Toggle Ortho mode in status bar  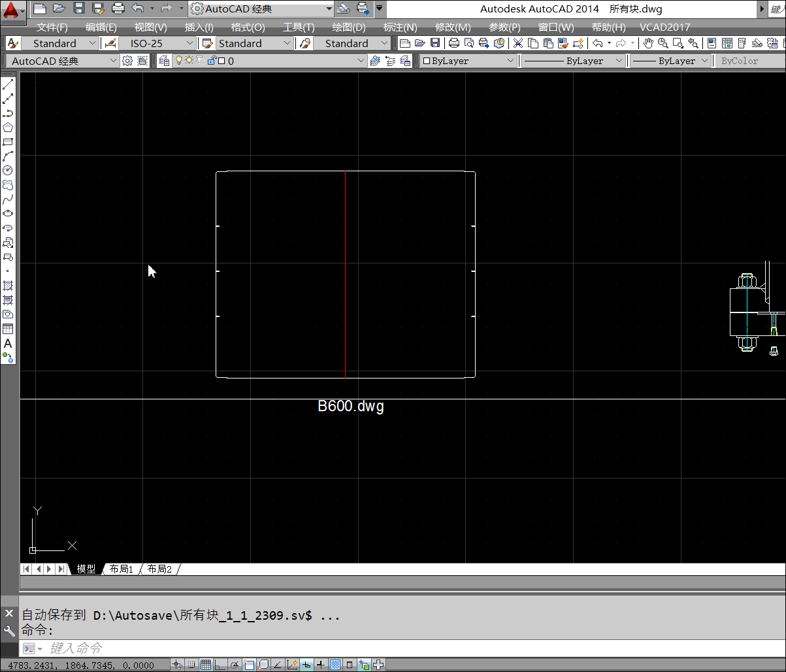tap(220, 665)
